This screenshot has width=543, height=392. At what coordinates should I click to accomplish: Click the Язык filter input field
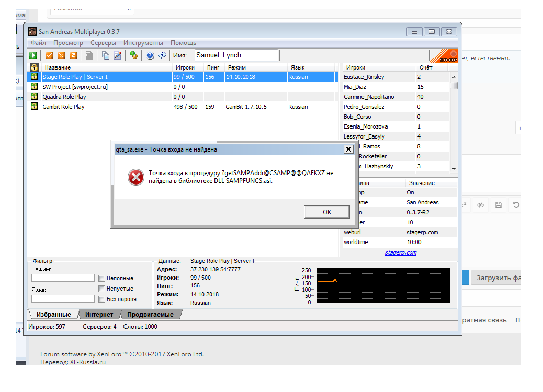click(63, 298)
